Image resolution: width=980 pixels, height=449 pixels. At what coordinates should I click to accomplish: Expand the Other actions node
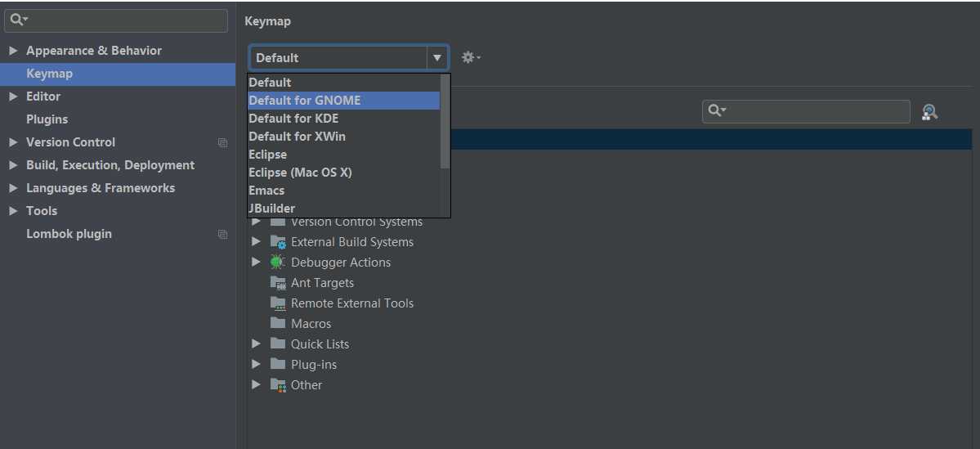point(256,384)
